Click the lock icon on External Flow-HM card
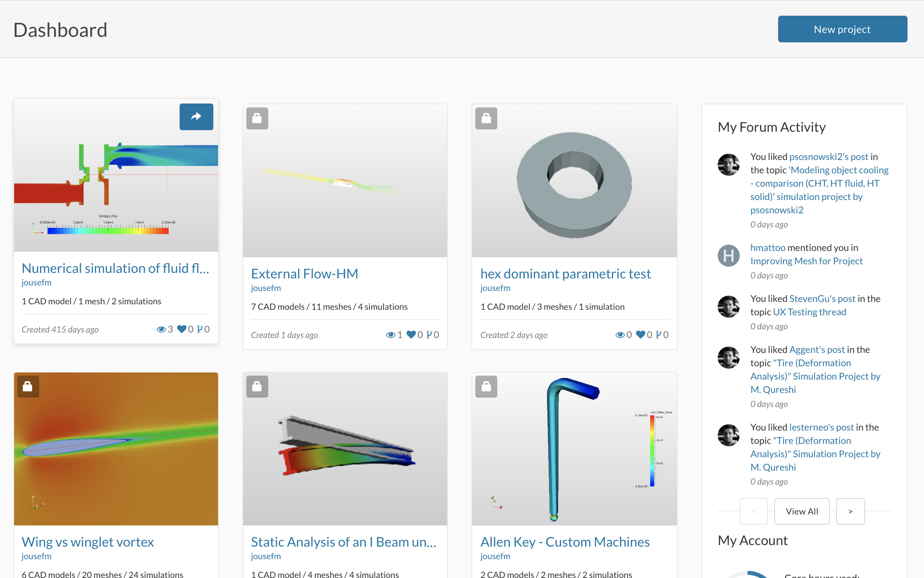 257,118
